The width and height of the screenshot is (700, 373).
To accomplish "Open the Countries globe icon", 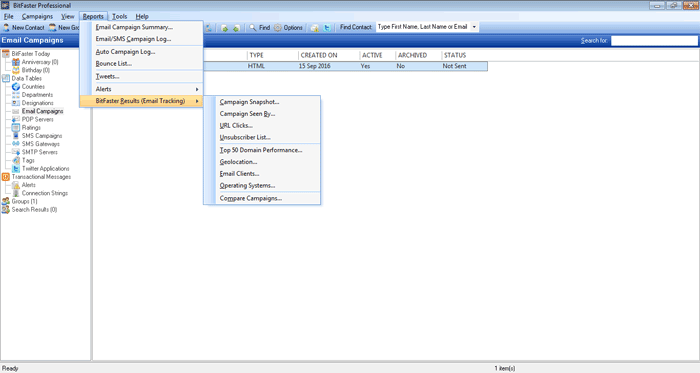I will coord(16,87).
